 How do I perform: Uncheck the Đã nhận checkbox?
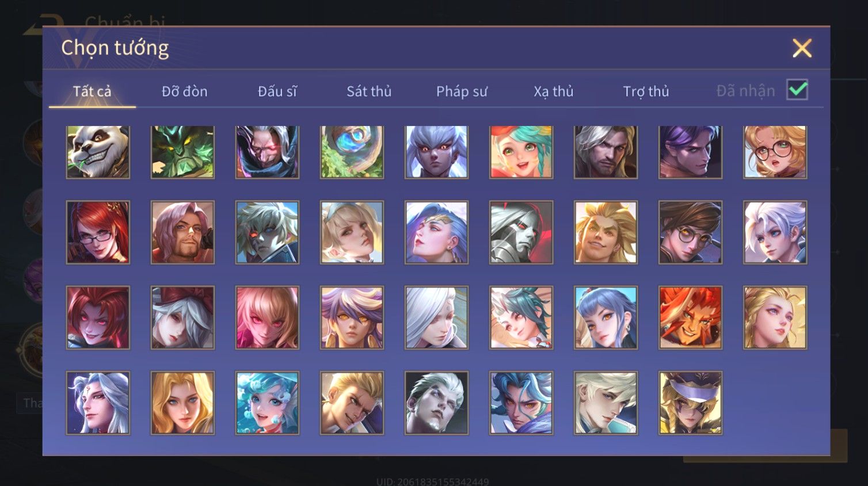coord(797,90)
